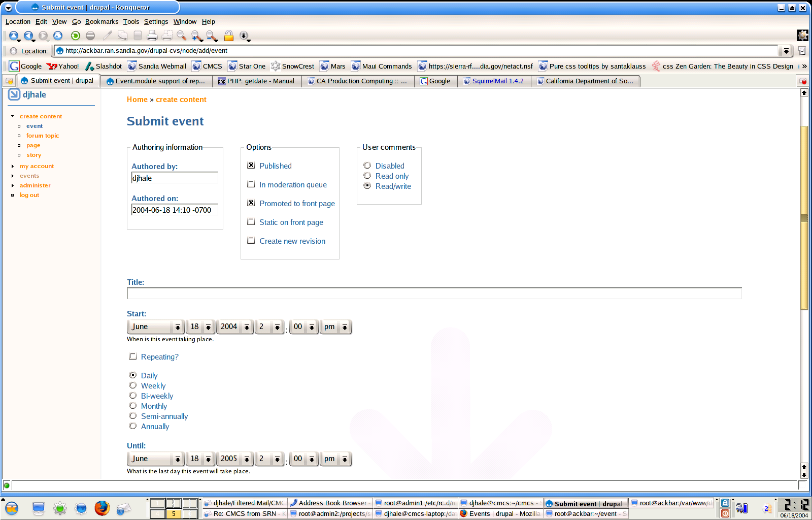
Task: Open the Until year dropdown showing 2005
Action: (235, 459)
